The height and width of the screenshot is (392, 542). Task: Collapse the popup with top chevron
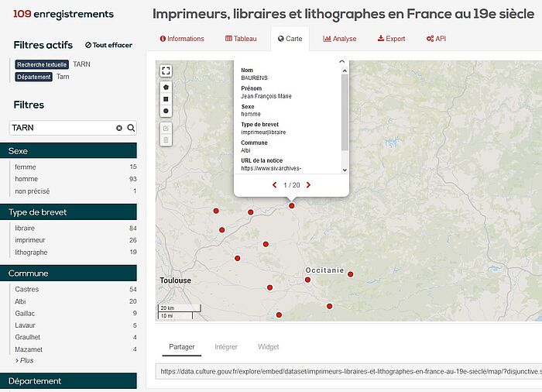pyautogui.click(x=342, y=61)
